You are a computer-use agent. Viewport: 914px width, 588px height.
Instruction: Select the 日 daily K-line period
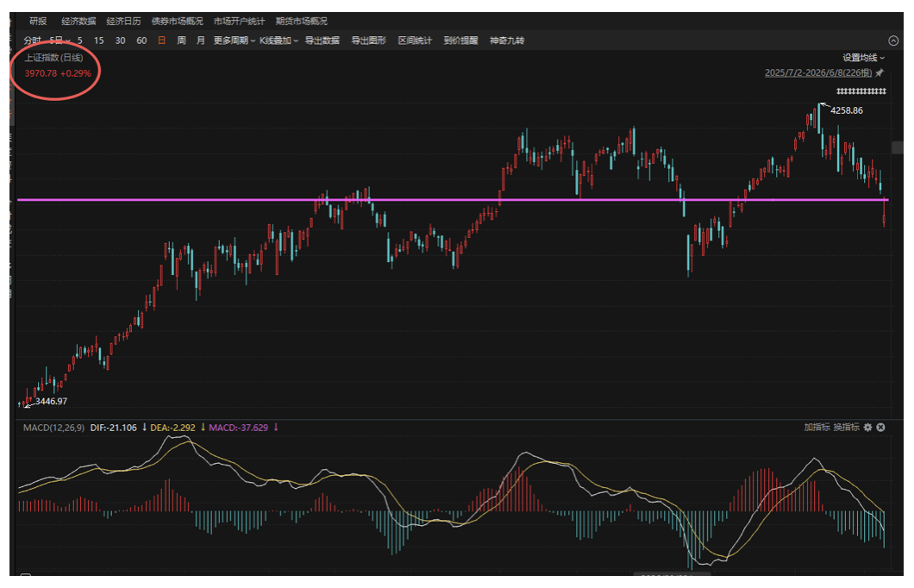click(161, 41)
